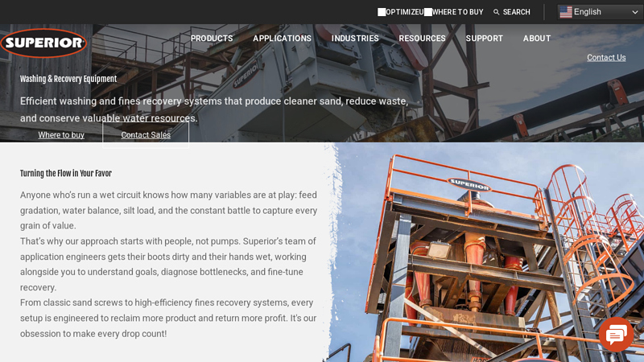This screenshot has width=644, height=362.
Task: Click the Contact Sales button
Action: (x=146, y=134)
